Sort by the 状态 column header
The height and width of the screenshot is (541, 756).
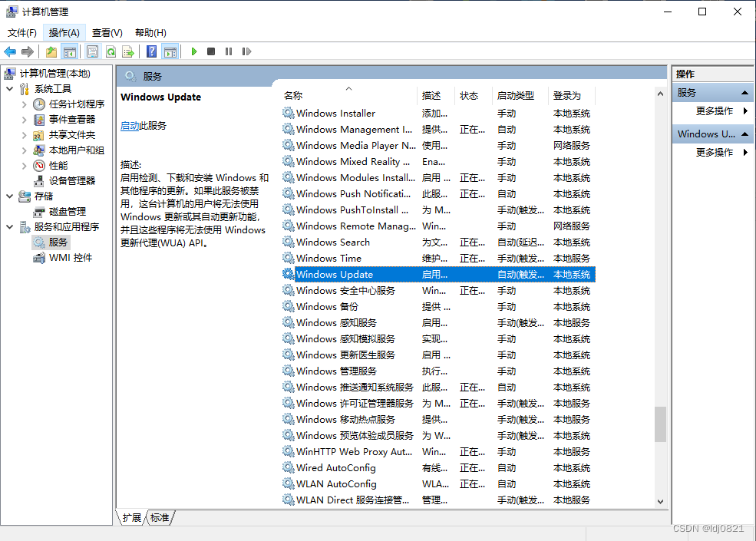[x=473, y=95]
